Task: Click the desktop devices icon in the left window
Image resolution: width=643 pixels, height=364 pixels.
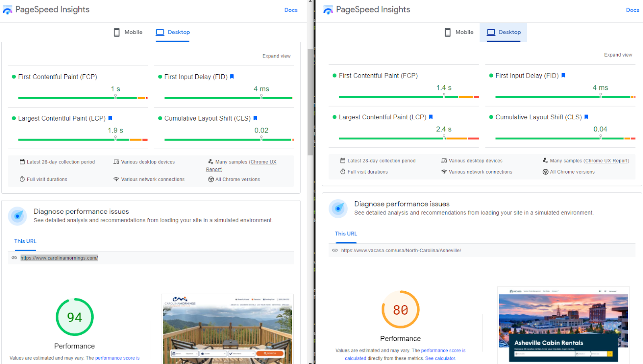Action: point(116,162)
